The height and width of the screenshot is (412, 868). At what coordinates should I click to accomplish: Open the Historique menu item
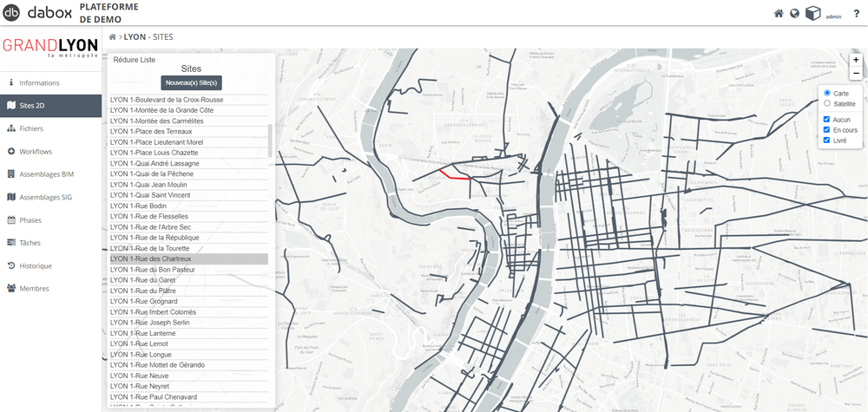[x=50, y=265]
